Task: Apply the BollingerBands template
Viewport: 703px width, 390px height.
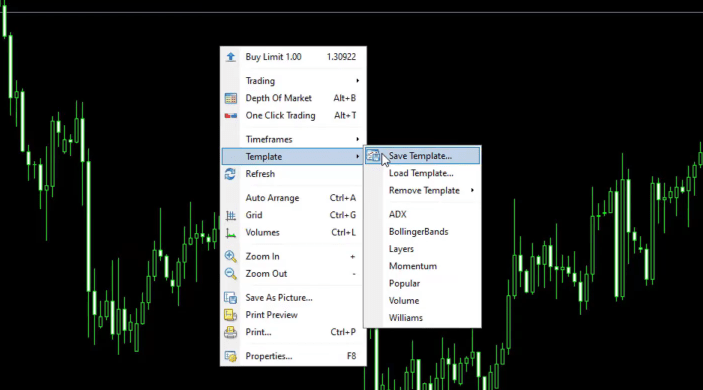Action: click(422, 232)
